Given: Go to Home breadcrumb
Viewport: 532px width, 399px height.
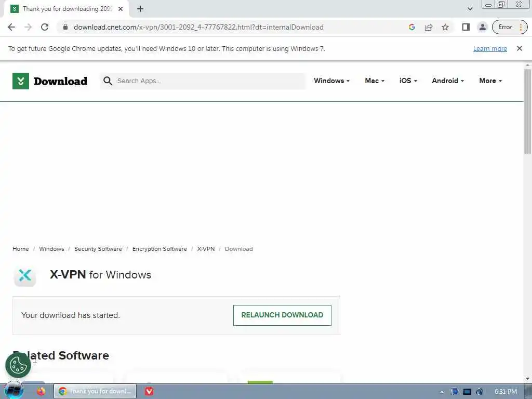Looking at the screenshot, I should (x=21, y=249).
